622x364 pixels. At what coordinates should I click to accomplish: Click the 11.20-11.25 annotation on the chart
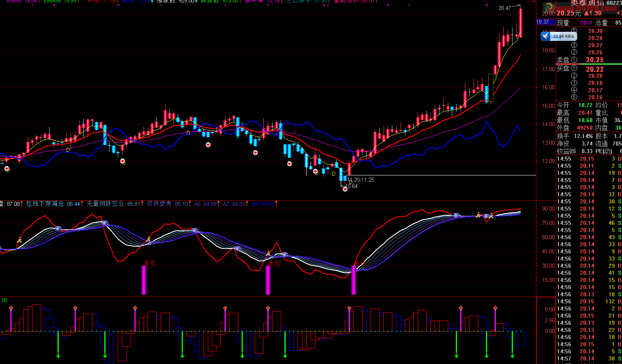[361, 180]
